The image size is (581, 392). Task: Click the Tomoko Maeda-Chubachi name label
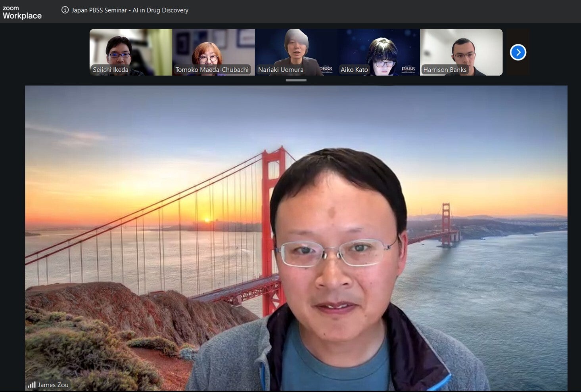(x=212, y=70)
